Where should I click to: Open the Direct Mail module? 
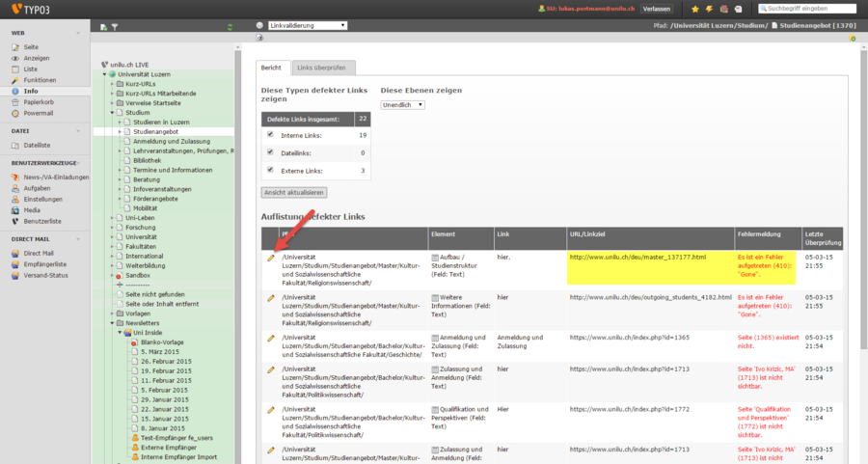coord(39,253)
